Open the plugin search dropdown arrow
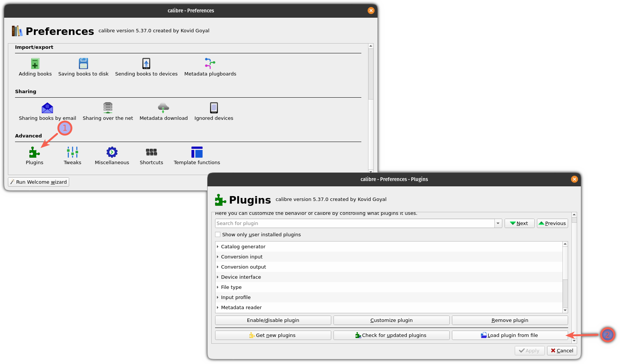The width and height of the screenshot is (620, 364). pyautogui.click(x=498, y=223)
